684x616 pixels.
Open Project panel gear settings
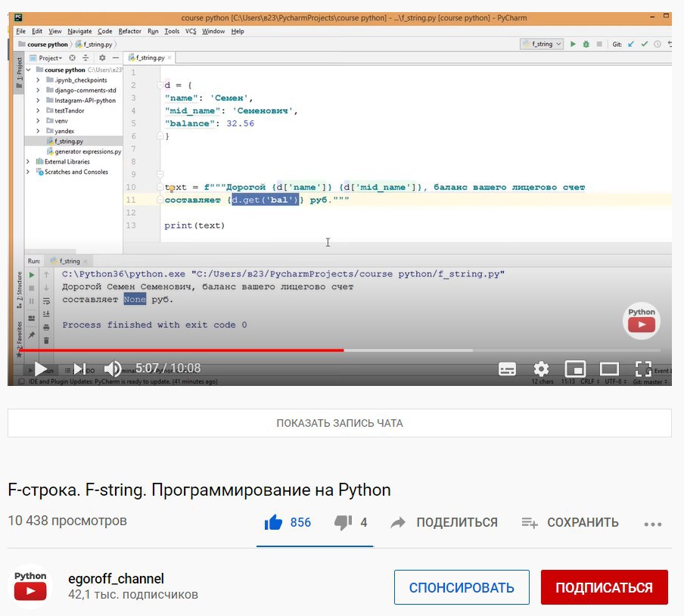102,58
